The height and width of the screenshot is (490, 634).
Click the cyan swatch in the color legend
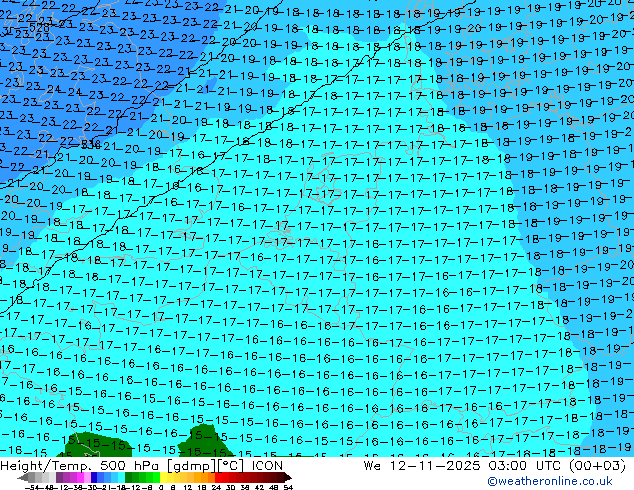coord(122,478)
